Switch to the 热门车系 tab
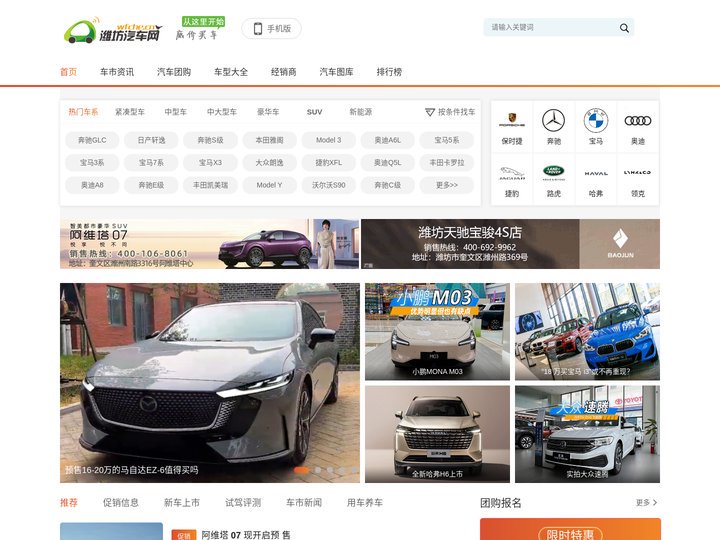The height and width of the screenshot is (540, 720). click(83, 112)
